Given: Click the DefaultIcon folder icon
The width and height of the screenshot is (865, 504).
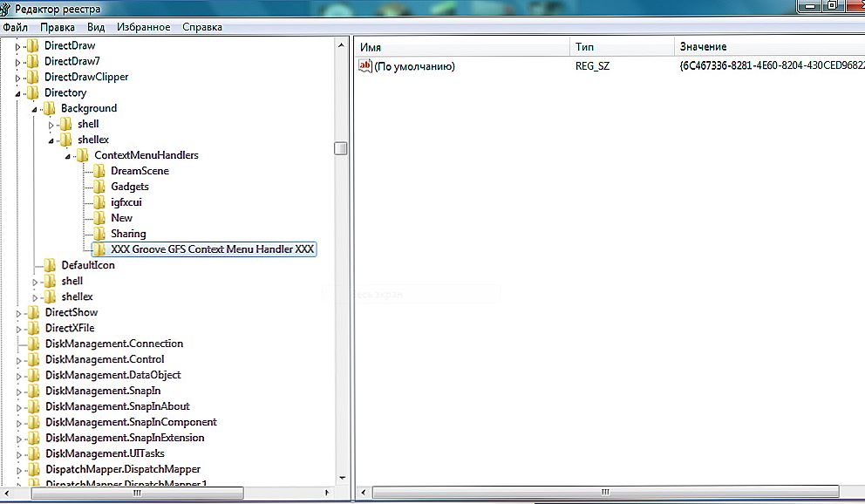Looking at the screenshot, I should click(x=50, y=265).
